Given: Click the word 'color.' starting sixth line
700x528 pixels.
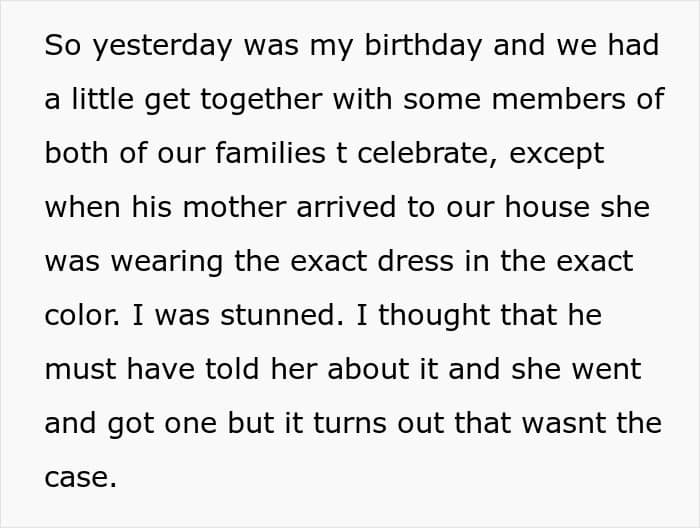Looking at the screenshot, I should click(82, 315).
